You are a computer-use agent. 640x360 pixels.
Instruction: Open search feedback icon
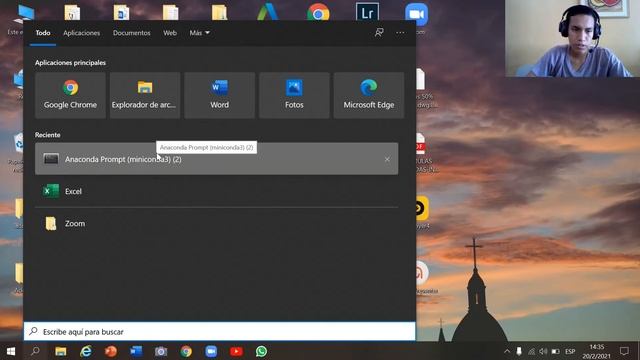379,33
